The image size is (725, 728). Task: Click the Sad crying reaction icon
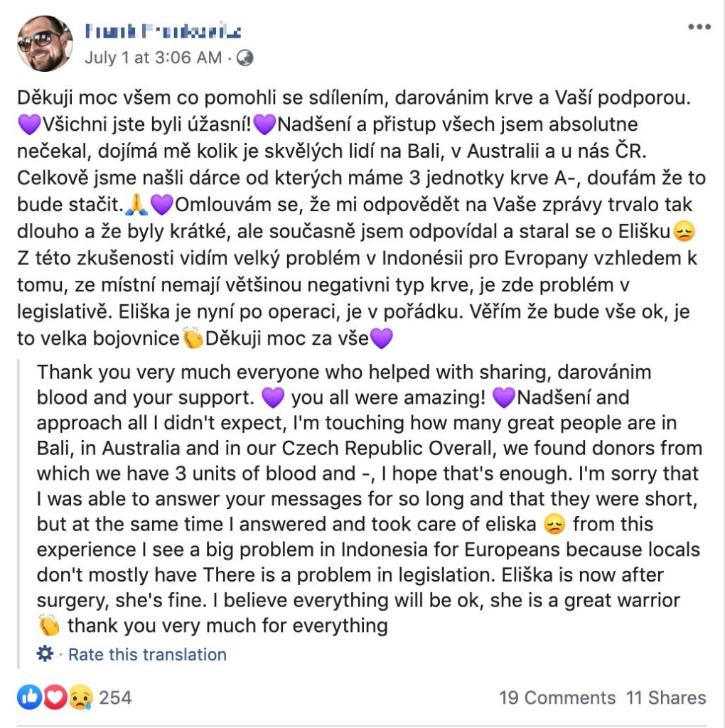(80, 697)
